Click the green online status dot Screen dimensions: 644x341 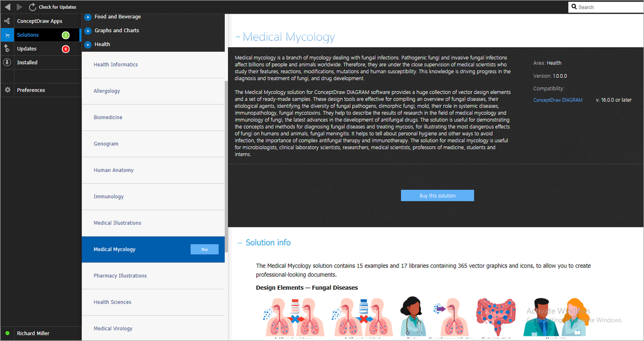7,333
